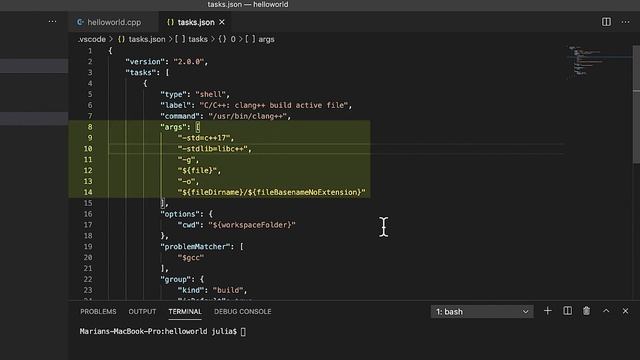
Task: Click the terminal prompt input area
Action: pos(243,331)
